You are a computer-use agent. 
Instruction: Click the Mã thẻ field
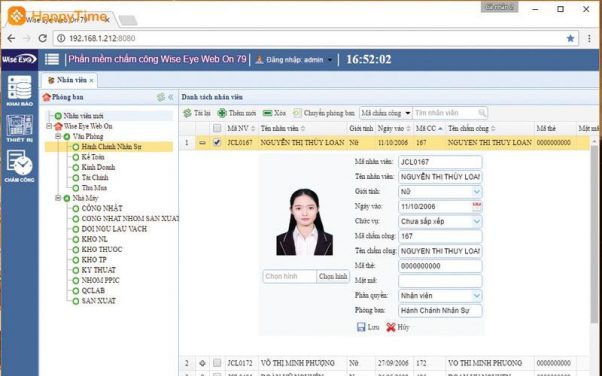pyautogui.click(x=440, y=266)
